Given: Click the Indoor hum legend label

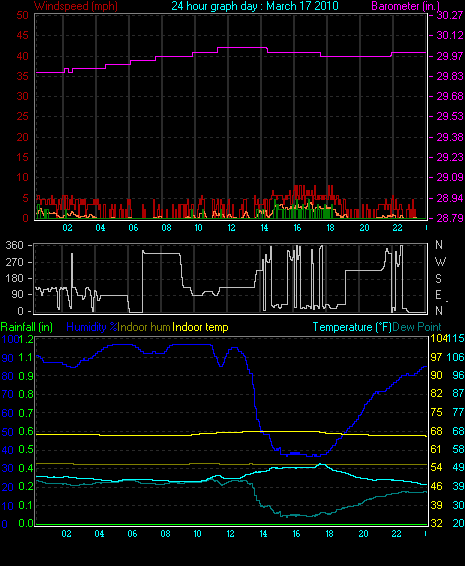Looking at the screenshot, I should point(144,327).
